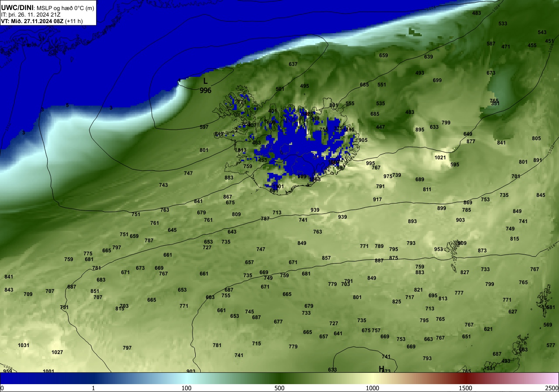Select the 'VT: Mið. 27.11.2024 08Z' line
This screenshot has height=392, width=559.
pos(32,21)
